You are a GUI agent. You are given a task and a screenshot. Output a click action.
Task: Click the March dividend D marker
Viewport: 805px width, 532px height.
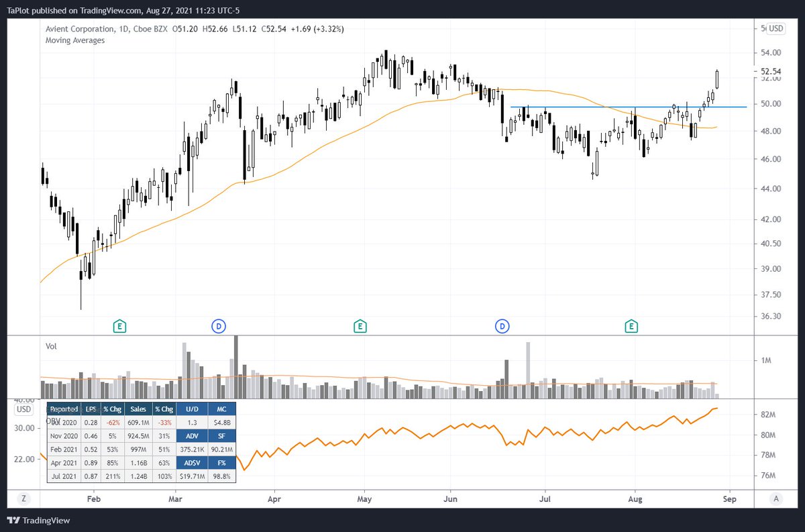pos(218,326)
